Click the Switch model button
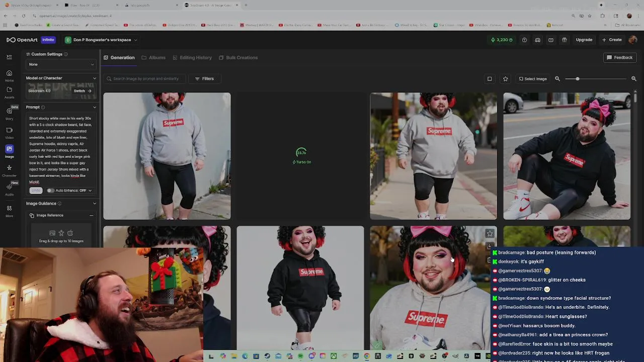 point(82,91)
